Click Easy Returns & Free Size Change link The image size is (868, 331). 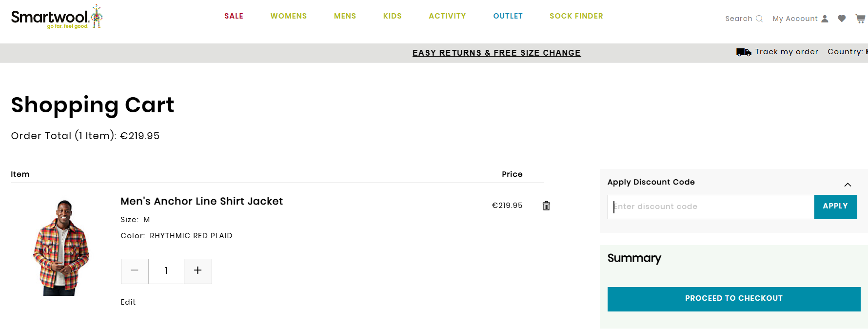pyautogui.click(x=496, y=53)
